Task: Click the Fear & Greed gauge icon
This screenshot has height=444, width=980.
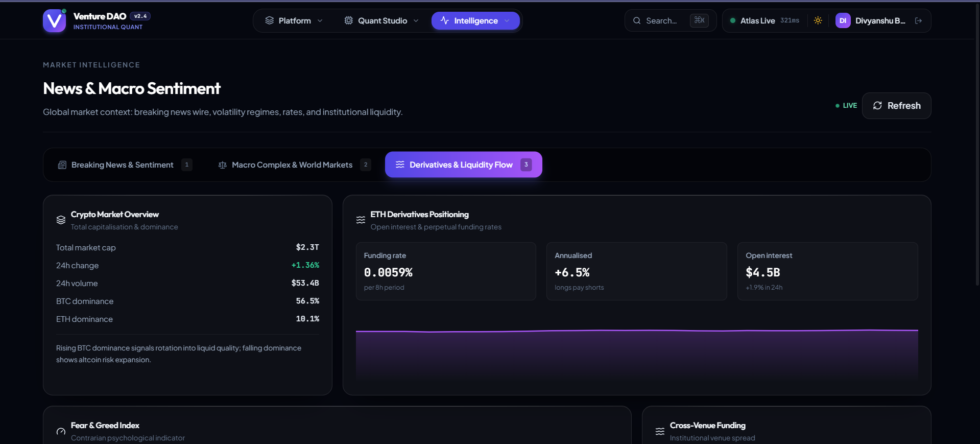Action: (x=61, y=432)
